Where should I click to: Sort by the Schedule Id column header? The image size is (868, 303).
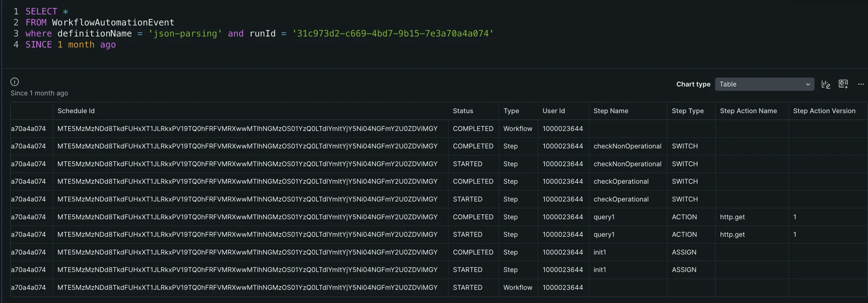pyautogui.click(x=76, y=111)
